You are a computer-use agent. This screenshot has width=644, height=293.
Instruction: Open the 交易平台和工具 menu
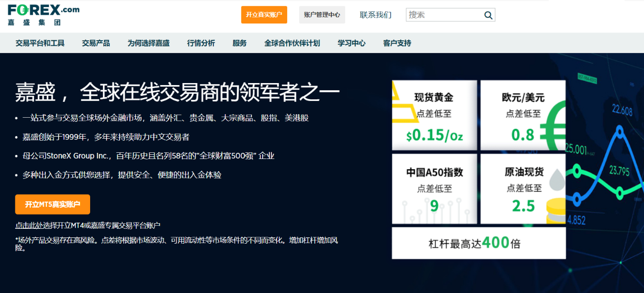(40, 43)
